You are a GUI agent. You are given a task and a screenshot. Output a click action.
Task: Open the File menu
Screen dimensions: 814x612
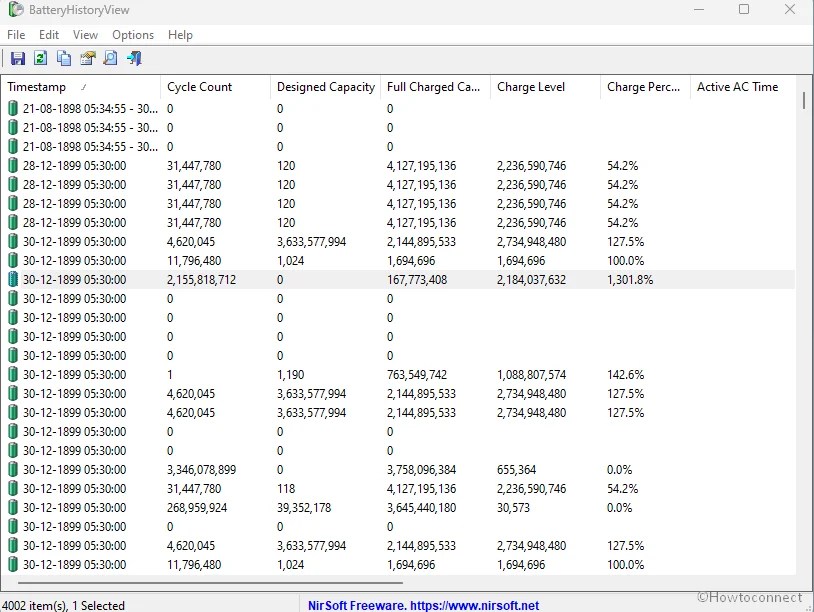point(15,34)
